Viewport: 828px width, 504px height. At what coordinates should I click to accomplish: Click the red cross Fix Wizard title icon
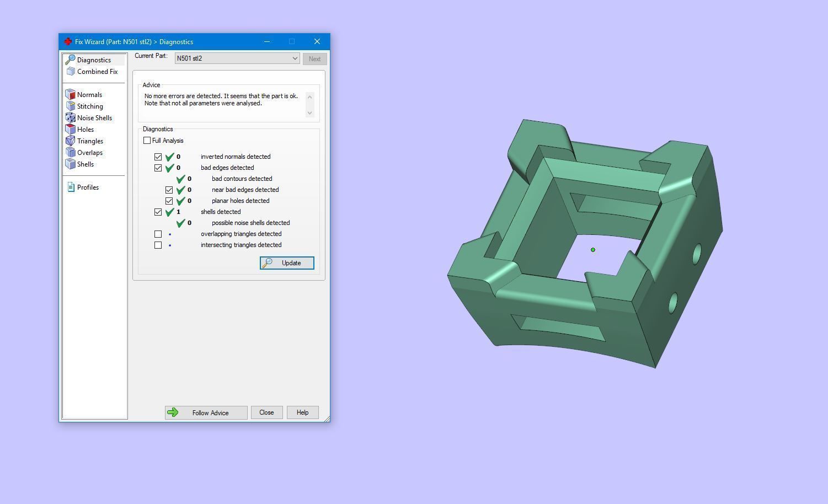click(68, 41)
